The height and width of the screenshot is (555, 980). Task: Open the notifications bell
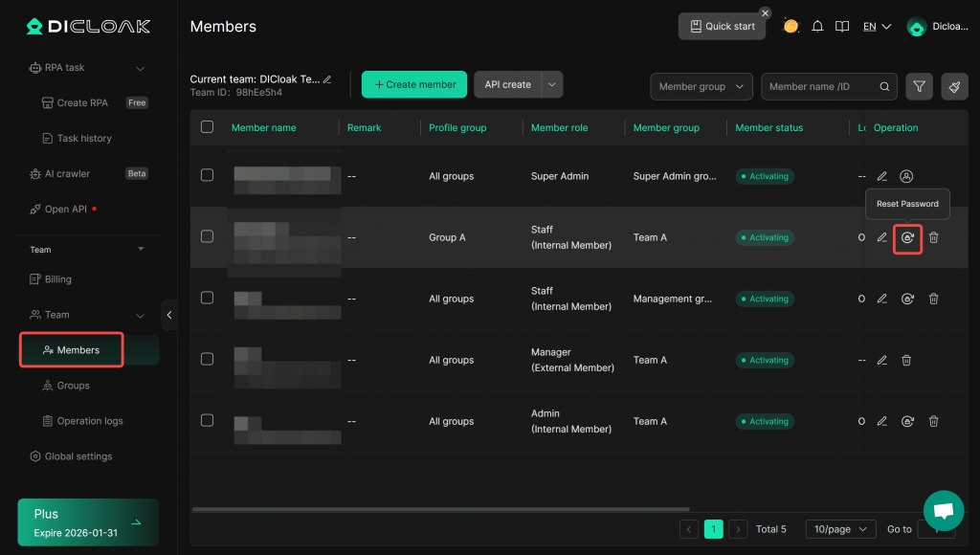(x=817, y=27)
